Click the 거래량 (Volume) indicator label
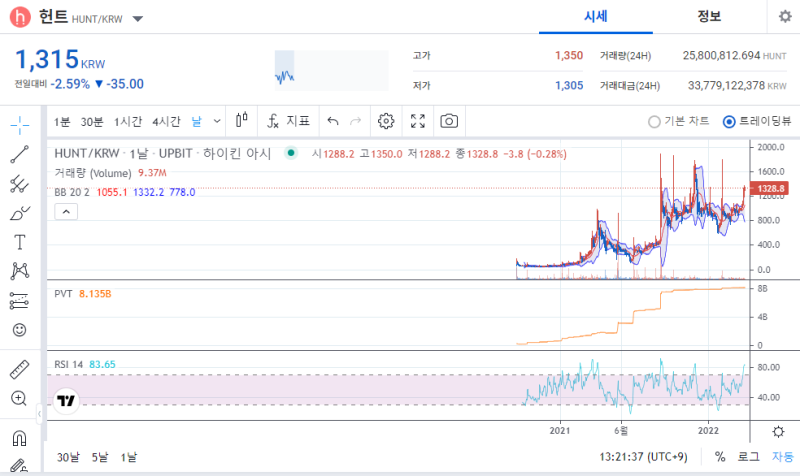Viewport: 800px width, 476px height. pos(93,173)
